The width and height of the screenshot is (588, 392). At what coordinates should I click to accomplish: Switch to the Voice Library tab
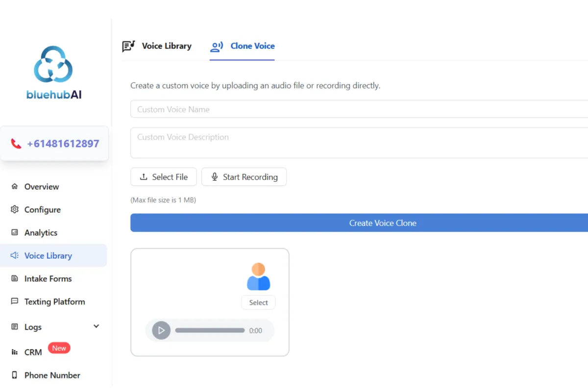(157, 46)
